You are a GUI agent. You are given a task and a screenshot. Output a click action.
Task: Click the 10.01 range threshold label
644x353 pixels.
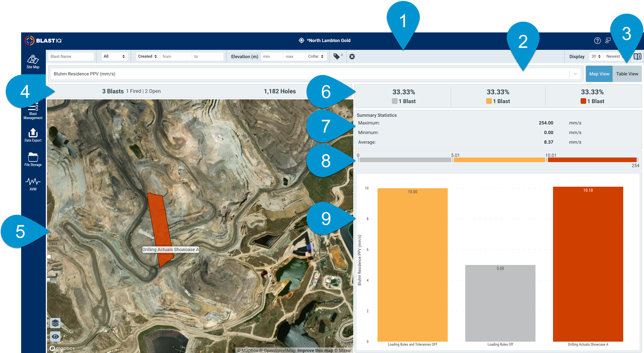tap(551, 155)
